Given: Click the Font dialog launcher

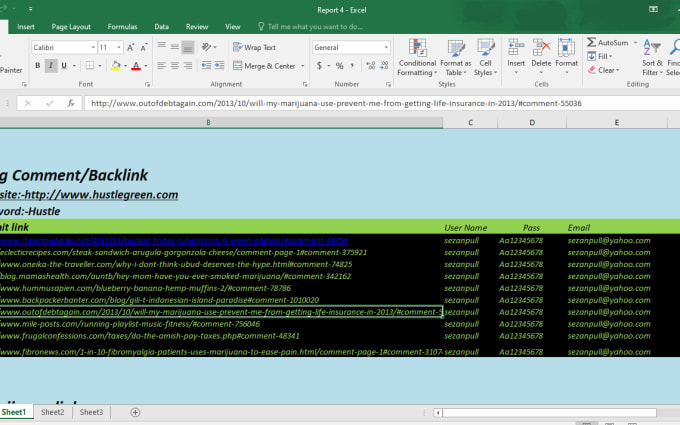Looking at the screenshot, I should [x=147, y=84].
